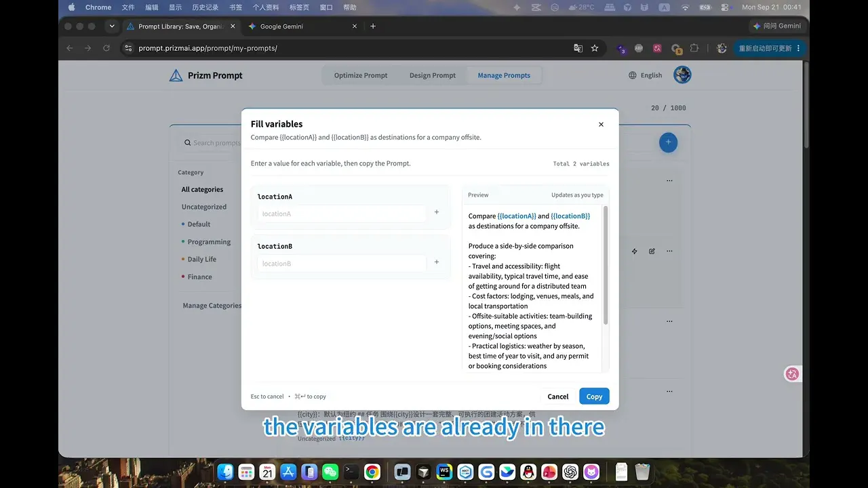Select the Finance category
This screenshot has width=868, height=488.
(197, 277)
